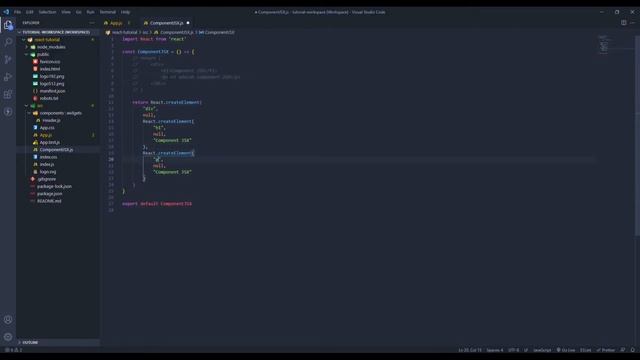This screenshot has width=640, height=360.
Task: Open the File menu
Action: click(18, 12)
